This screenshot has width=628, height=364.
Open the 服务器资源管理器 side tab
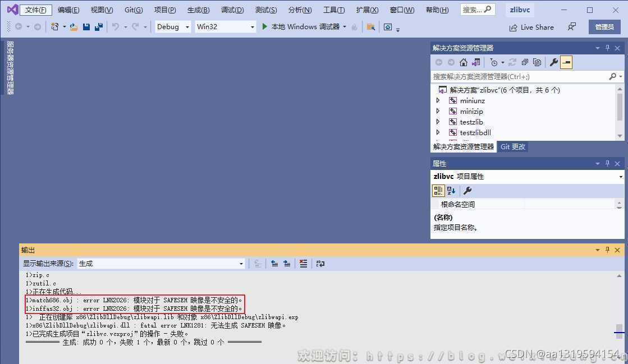11,67
